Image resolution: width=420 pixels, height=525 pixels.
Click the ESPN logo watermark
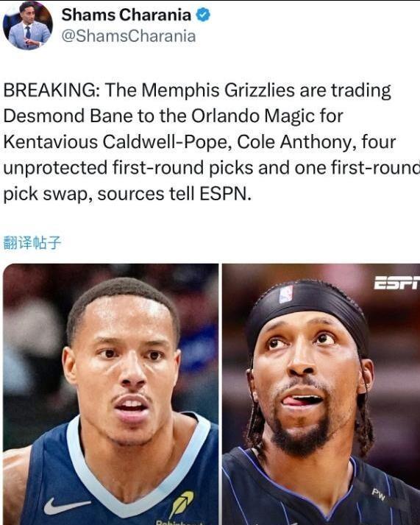click(396, 283)
